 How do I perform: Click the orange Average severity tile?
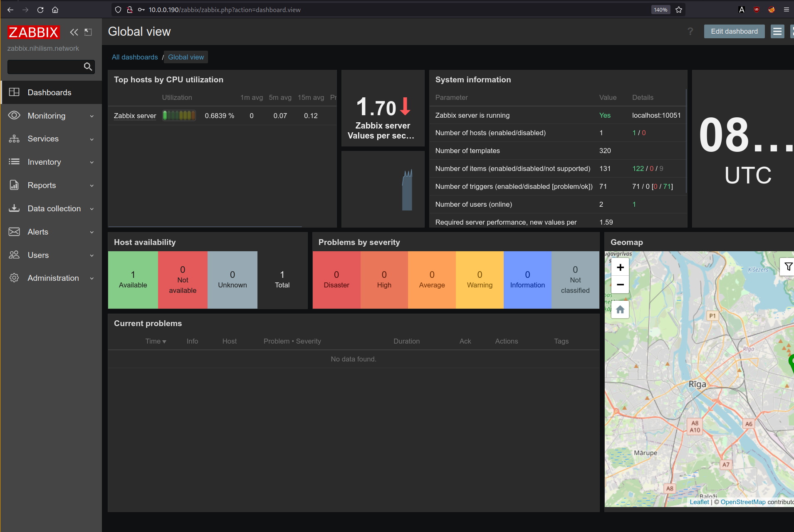click(x=432, y=280)
